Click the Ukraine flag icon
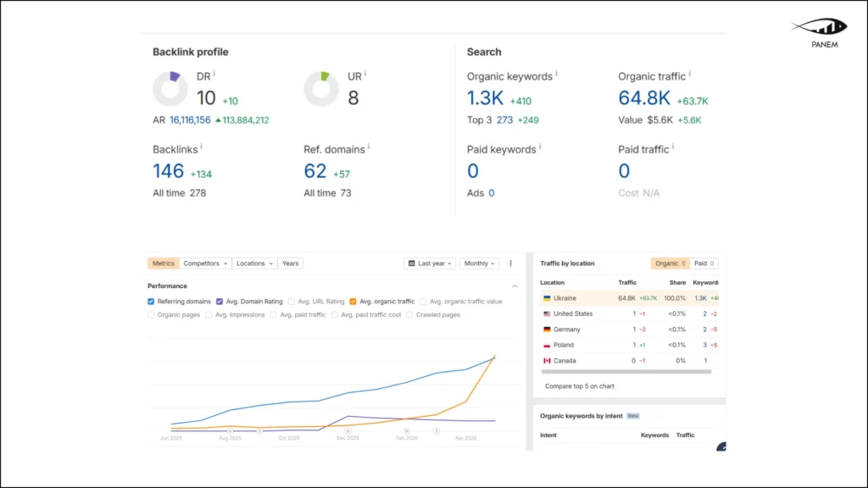The image size is (868, 488). tap(547, 298)
